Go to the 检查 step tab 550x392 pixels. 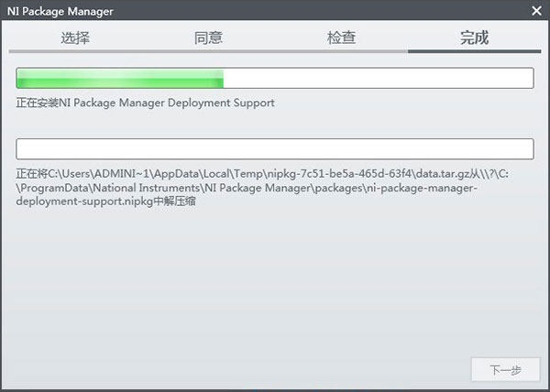pyautogui.click(x=341, y=38)
